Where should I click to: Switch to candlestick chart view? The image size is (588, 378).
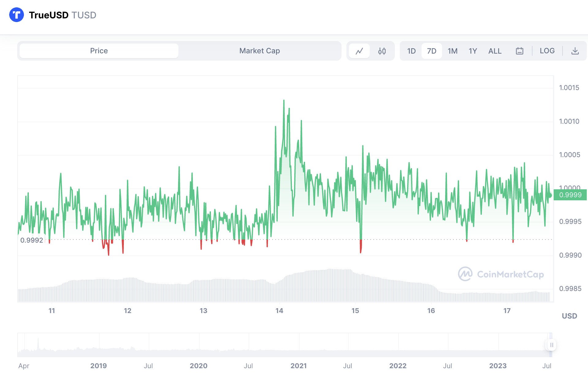[x=382, y=51]
